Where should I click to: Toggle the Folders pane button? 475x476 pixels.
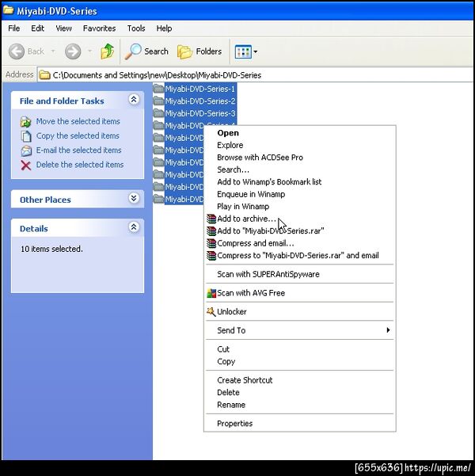[199, 51]
